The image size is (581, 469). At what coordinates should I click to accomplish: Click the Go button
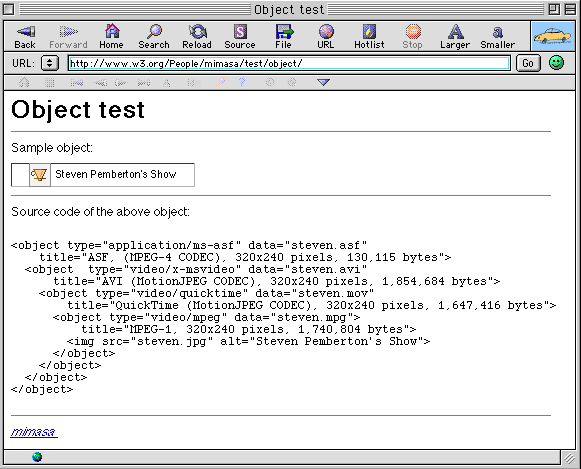click(528, 63)
